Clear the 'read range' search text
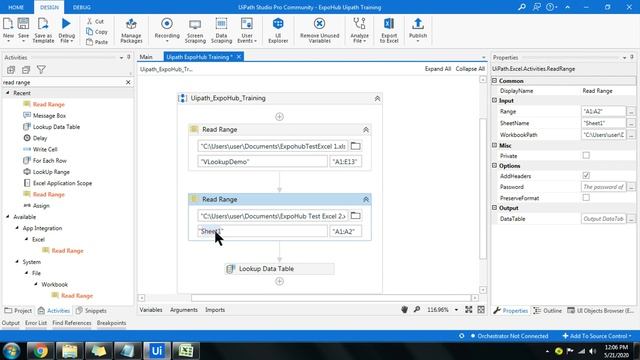The width and height of the screenshot is (640, 360). (128, 82)
